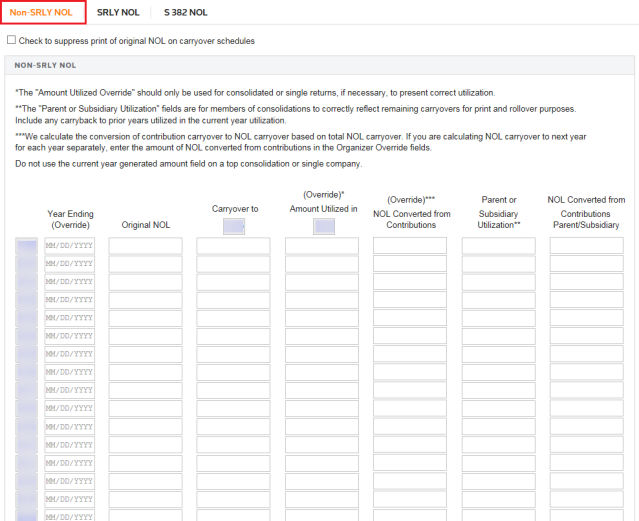Click first row NOL Converted Contributions Parent/Subsidiary field
This screenshot has width=639, height=521.
pos(586,246)
